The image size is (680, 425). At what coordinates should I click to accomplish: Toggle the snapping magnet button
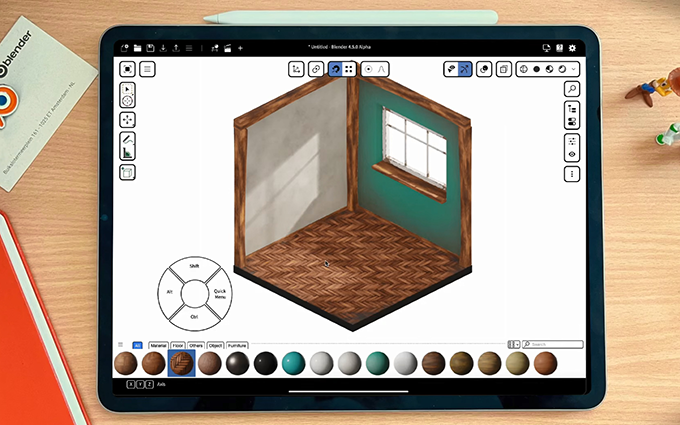(335, 69)
